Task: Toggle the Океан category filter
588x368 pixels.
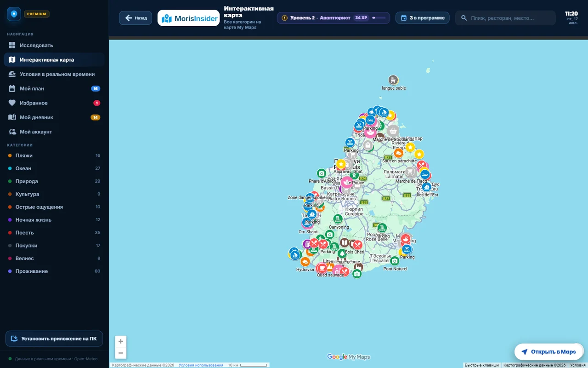Action: (54, 168)
